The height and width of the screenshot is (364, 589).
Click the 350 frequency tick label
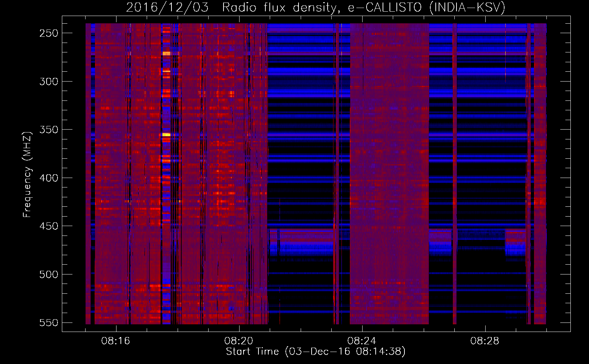49,130
